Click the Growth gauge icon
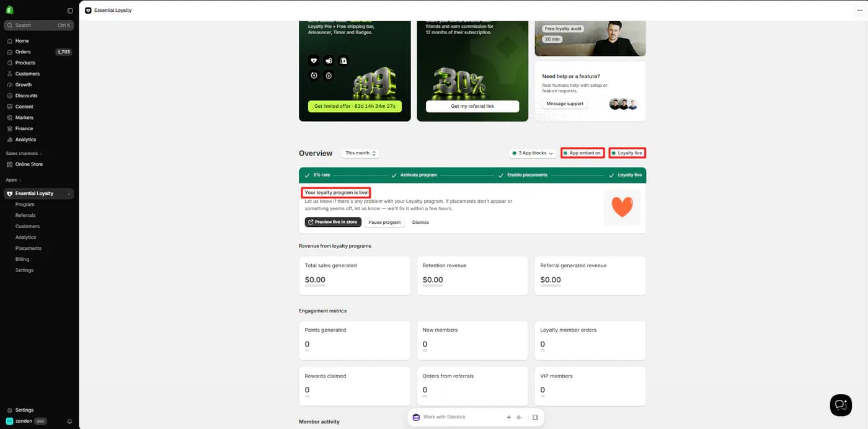The image size is (868, 429). pos(10,85)
